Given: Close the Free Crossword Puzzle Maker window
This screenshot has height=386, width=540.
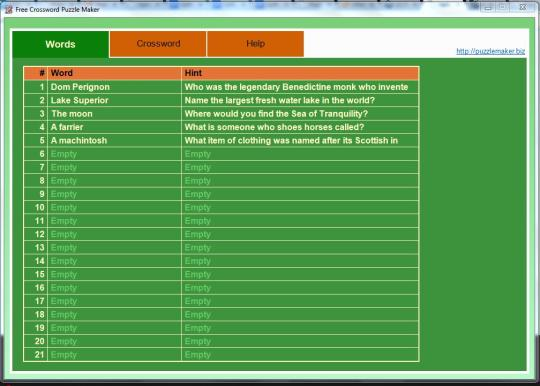Looking at the screenshot, I should [523, 7].
